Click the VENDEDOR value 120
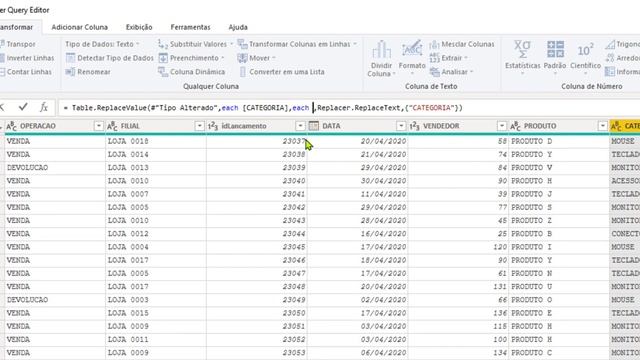Screen dimensions: 640x360 tap(458, 247)
